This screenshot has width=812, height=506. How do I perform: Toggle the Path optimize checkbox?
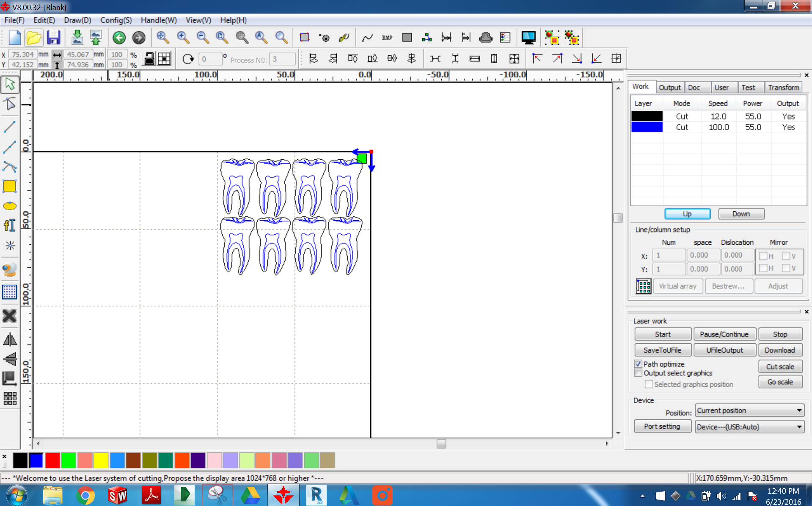[638, 364]
